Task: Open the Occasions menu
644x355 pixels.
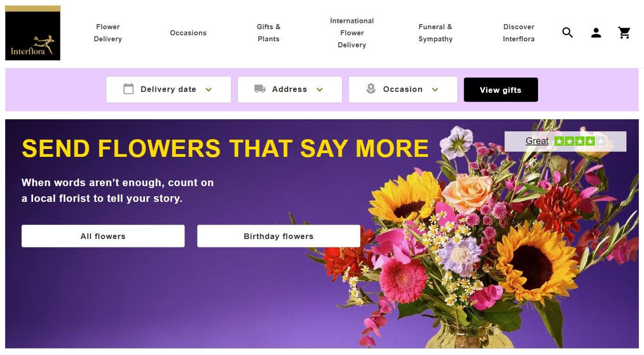Action: click(188, 33)
